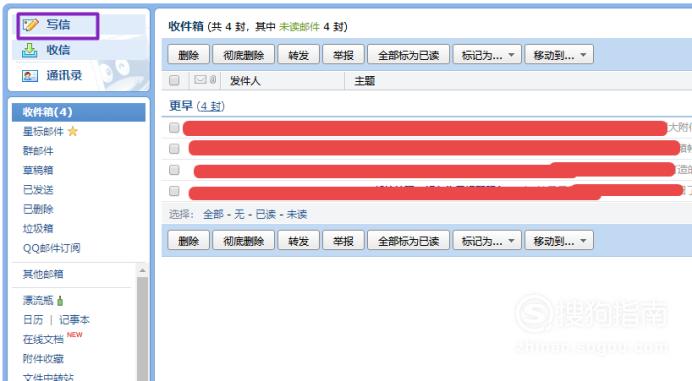Screen dimensions: 692x381
Task: Sort by the 主题 subject column header
Action: pos(365,81)
